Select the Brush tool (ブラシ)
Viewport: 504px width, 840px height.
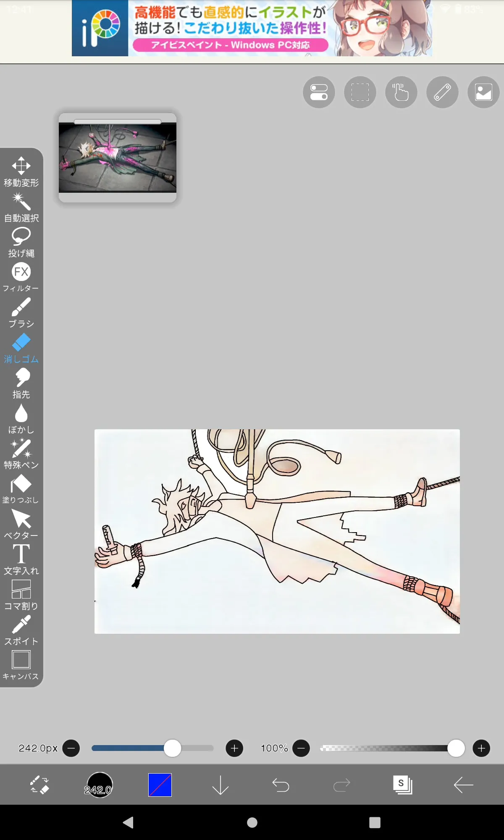[21, 312]
